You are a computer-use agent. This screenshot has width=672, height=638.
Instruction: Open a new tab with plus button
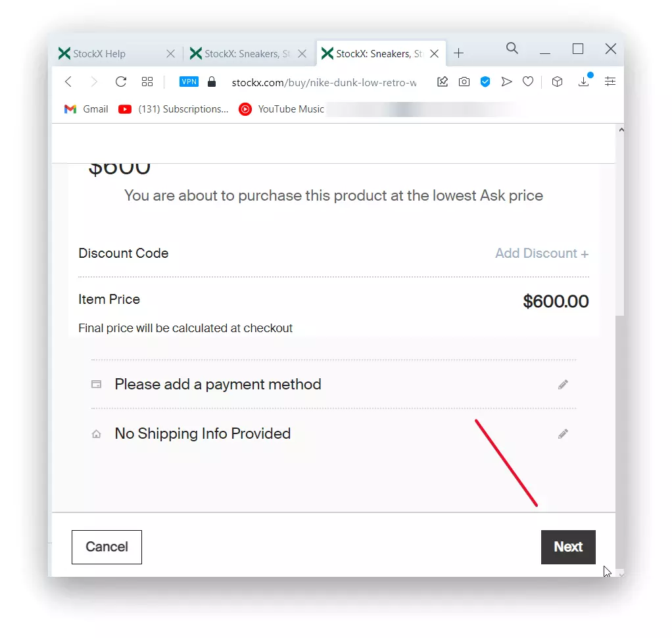pyautogui.click(x=458, y=53)
